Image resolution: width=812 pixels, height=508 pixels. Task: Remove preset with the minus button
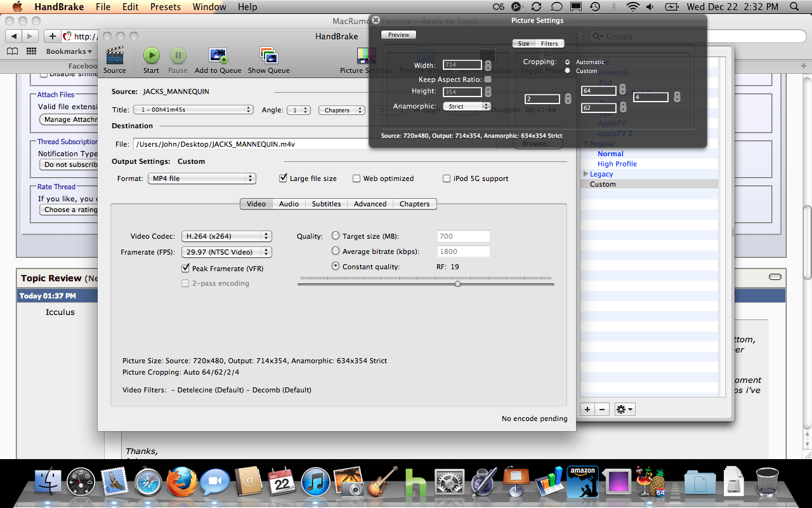(603, 409)
